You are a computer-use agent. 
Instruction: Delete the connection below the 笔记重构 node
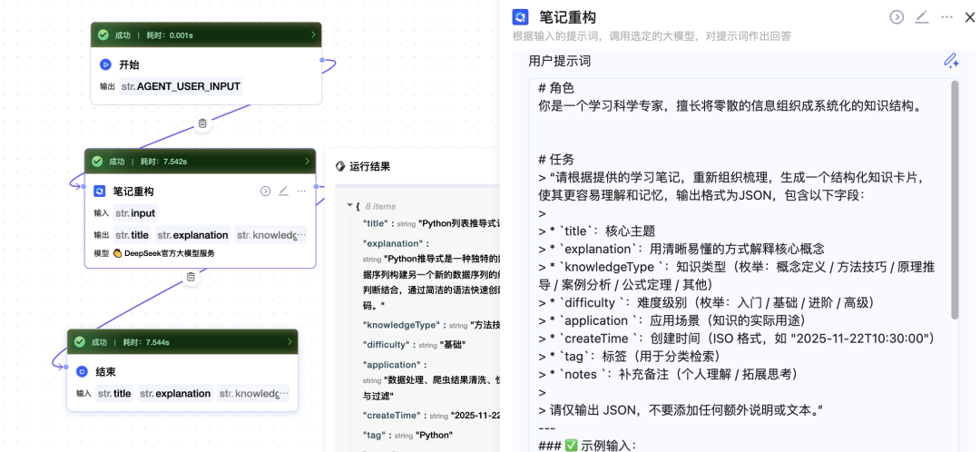[x=191, y=276]
